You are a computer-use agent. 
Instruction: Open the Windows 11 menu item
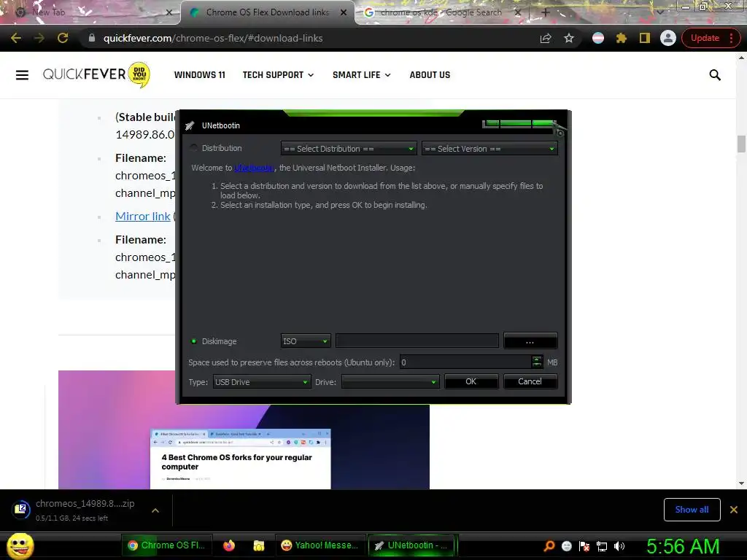pyautogui.click(x=200, y=75)
